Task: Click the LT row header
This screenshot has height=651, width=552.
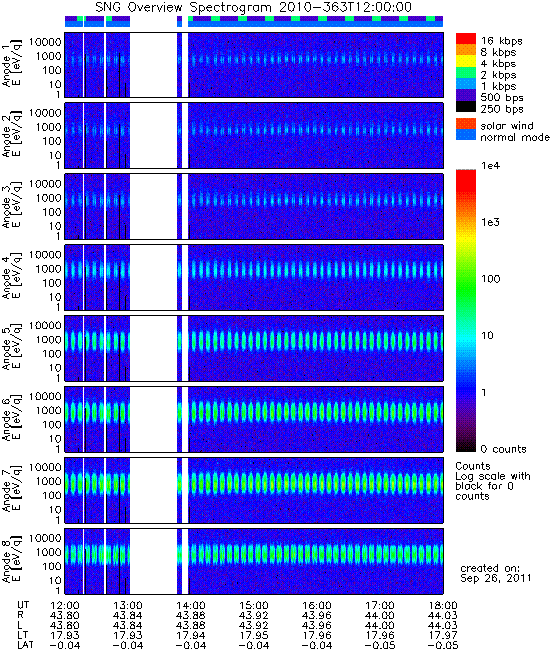Action: coord(22,635)
